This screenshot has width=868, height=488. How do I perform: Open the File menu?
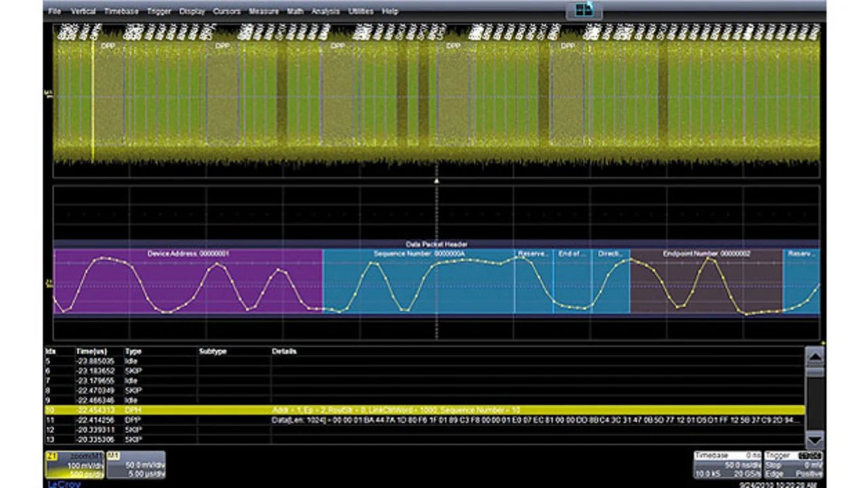click(x=55, y=12)
